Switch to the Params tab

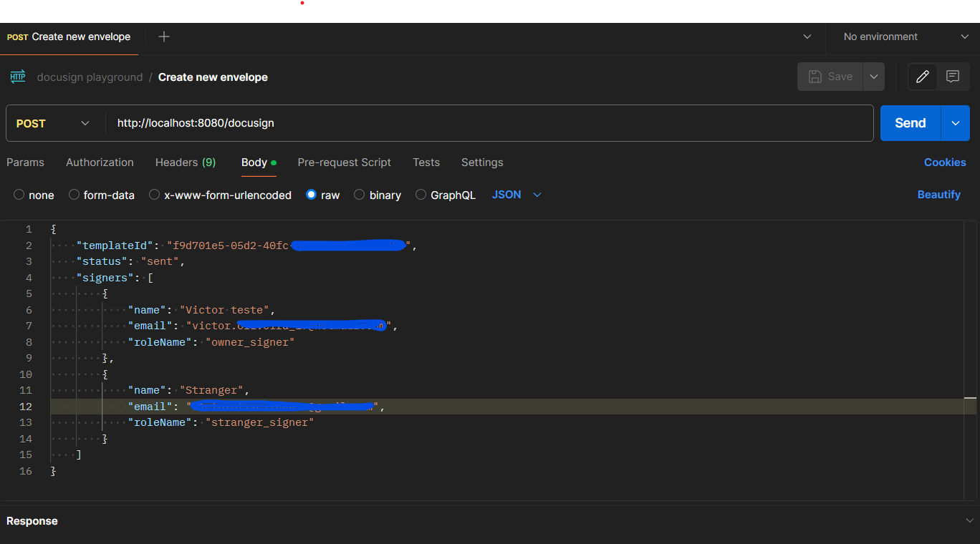pos(25,162)
